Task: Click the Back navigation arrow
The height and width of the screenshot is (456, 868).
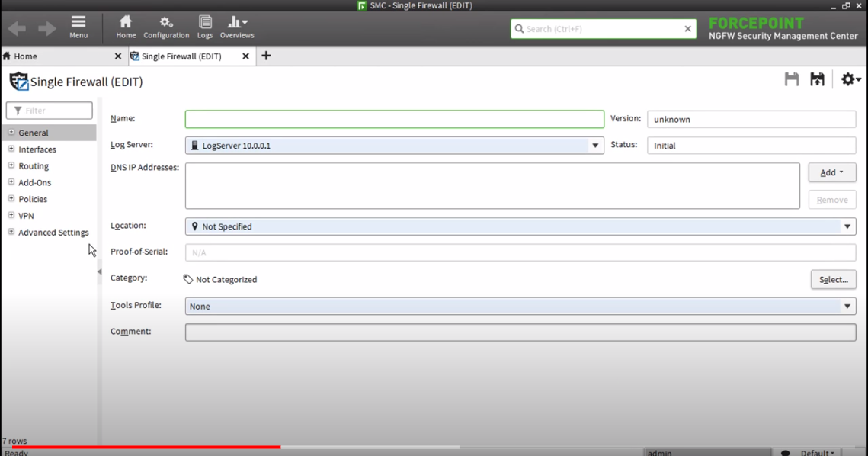Action: pos(18,28)
